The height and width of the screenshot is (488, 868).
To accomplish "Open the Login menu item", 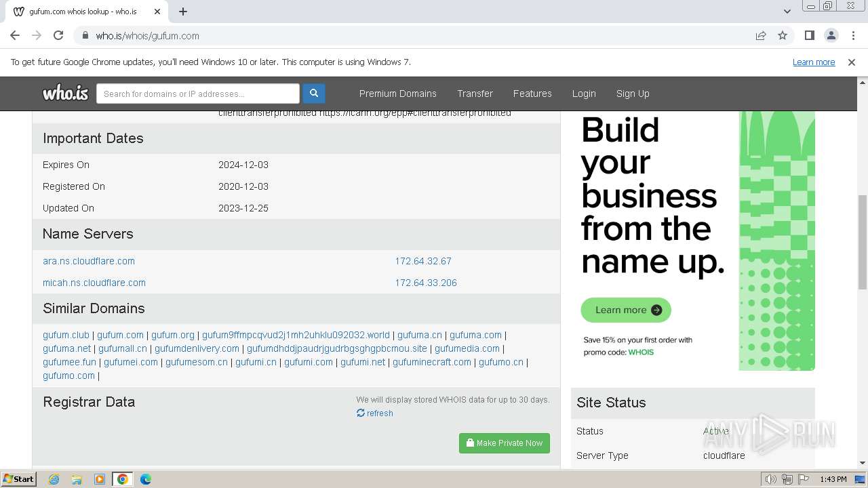I will coord(584,94).
